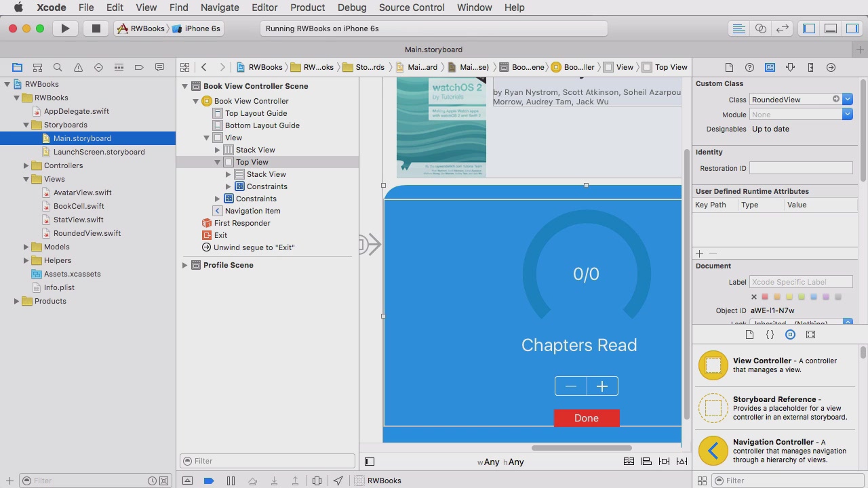Collapse the Storyboards group
This screenshot has height=488, width=868.
pos(26,125)
